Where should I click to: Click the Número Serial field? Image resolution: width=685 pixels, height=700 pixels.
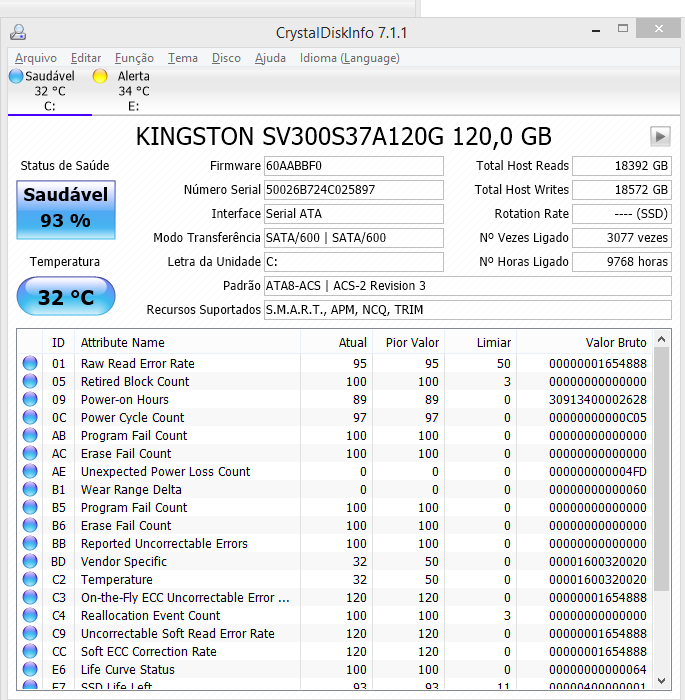(352, 190)
